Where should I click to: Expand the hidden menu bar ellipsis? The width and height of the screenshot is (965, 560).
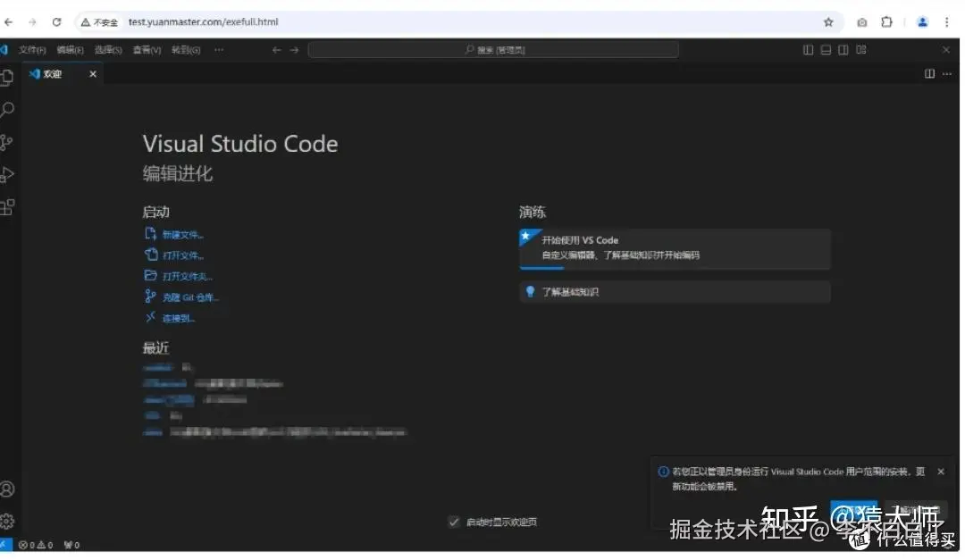click(x=219, y=50)
